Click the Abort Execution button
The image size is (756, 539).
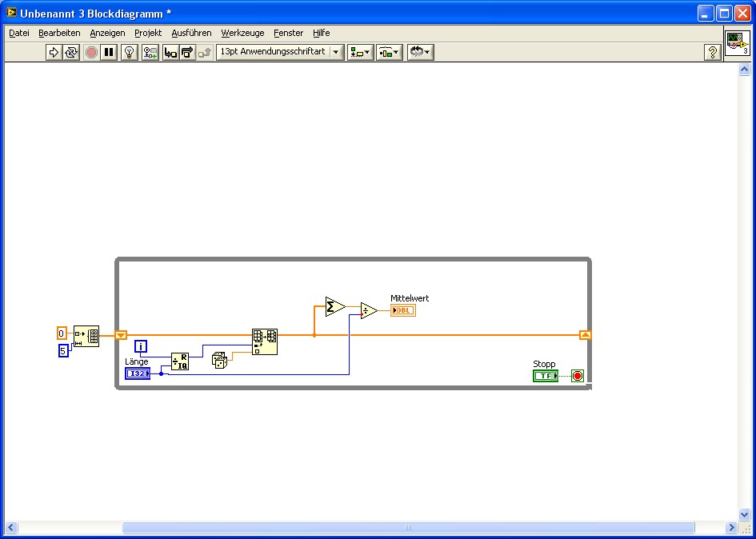[92, 52]
